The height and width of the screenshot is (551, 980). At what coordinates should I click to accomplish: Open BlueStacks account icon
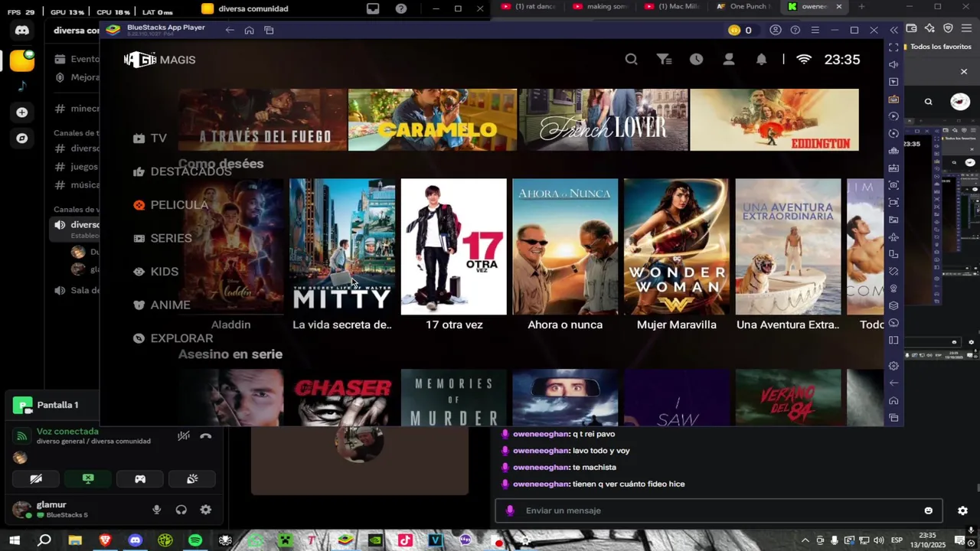pos(776,30)
